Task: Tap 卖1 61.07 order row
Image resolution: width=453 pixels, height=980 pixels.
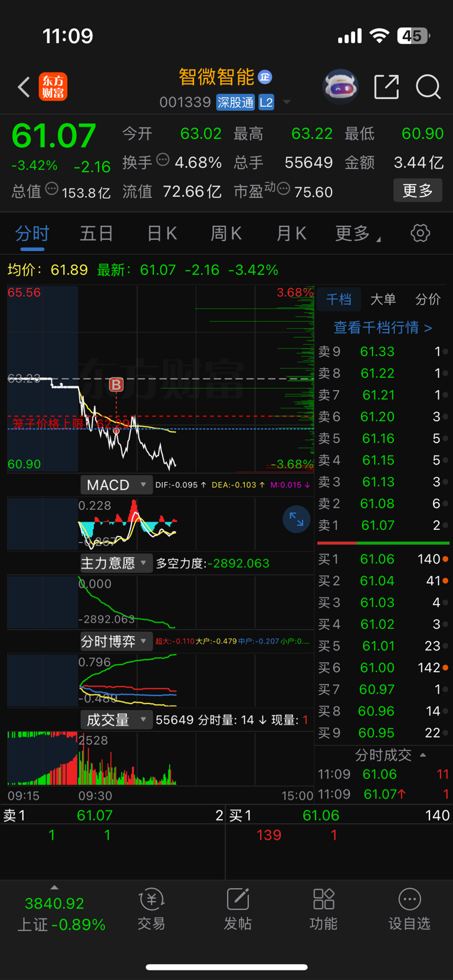Action: (x=383, y=525)
